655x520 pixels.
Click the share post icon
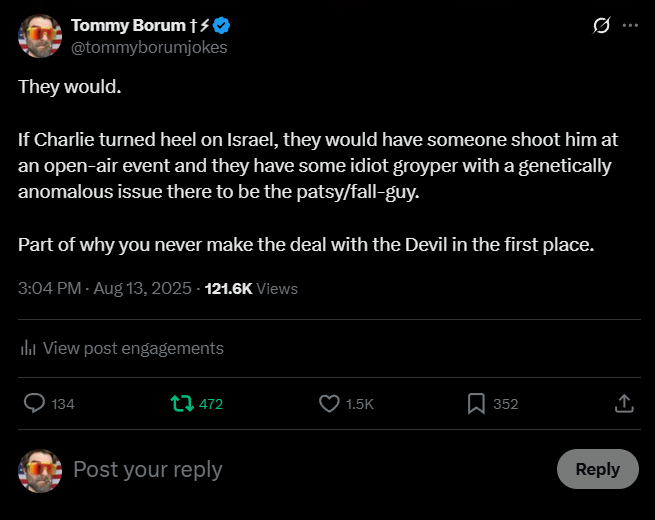coord(623,403)
